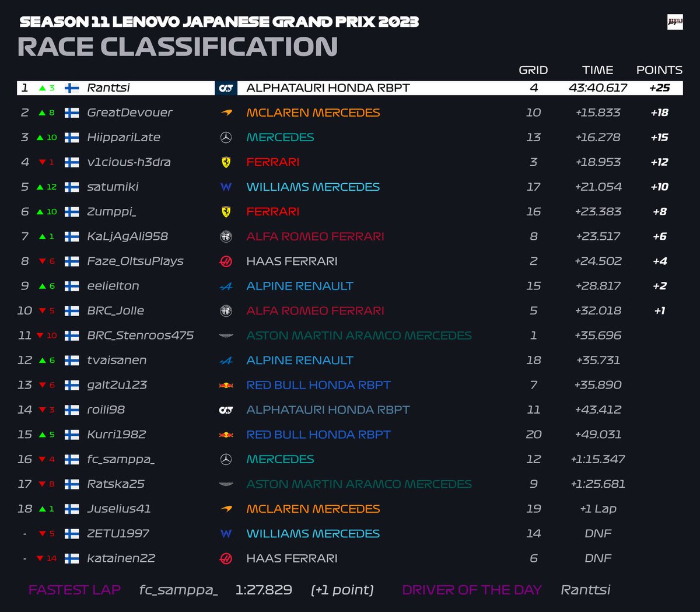Click the Ferrari shield logo beside v1cious-h3dra
The width and height of the screenshot is (700, 612).
point(226,162)
